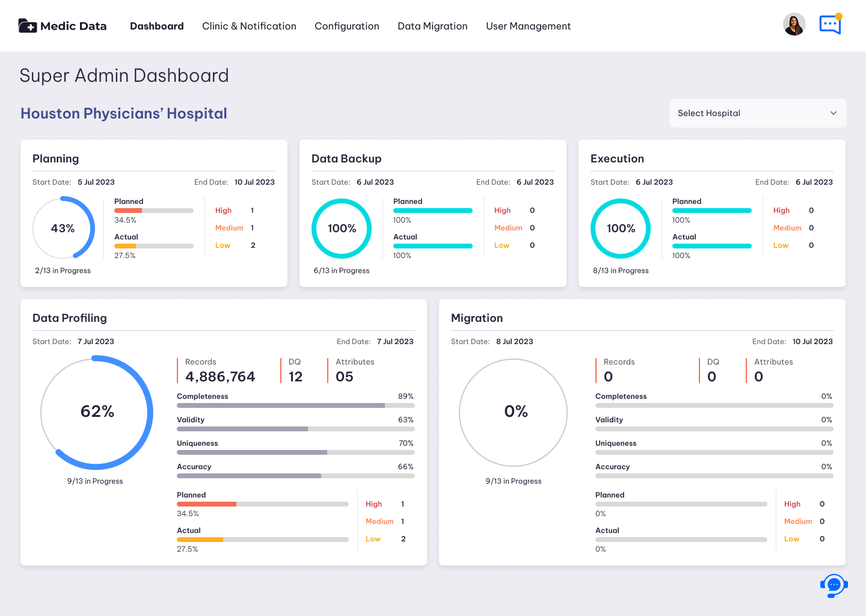Click the chevron arrow in Select Hospital

[834, 113]
